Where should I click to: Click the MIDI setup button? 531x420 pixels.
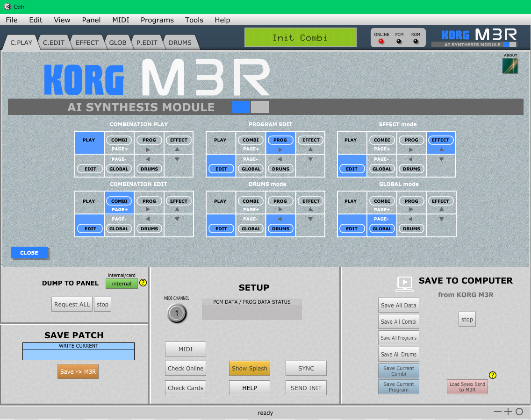(x=185, y=349)
